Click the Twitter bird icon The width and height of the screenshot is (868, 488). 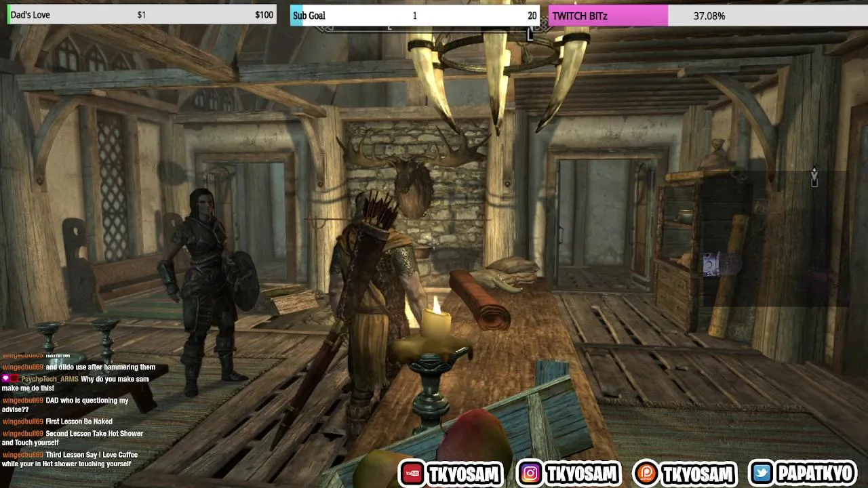pyautogui.click(x=762, y=473)
